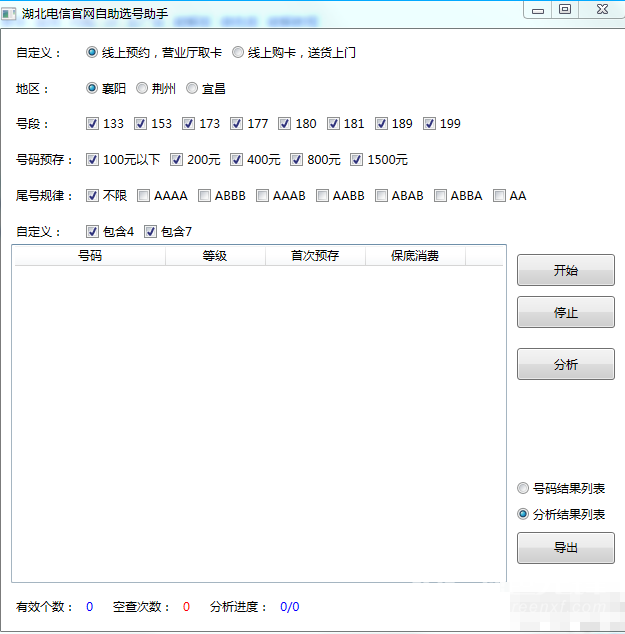Image resolution: width=625 pixels, height=634 pixels.
Task: Enable AABB tail pattern checkbox
Action: pos(322,196)
